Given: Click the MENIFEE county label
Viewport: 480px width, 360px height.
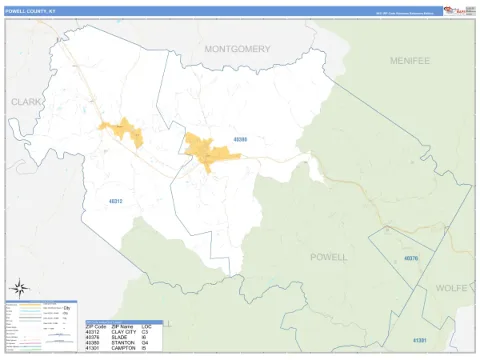Looking at the screenshot, I should coord(410,61).
